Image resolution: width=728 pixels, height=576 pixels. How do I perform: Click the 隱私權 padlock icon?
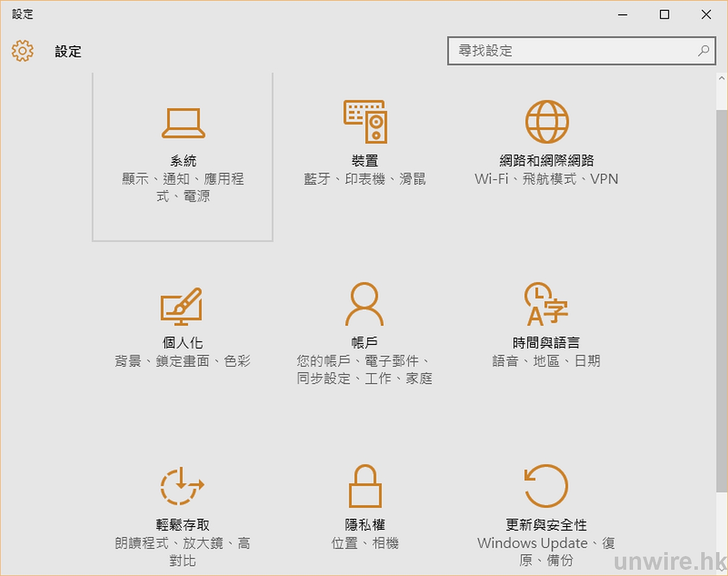pyautogui.click(x=365, y=486)
